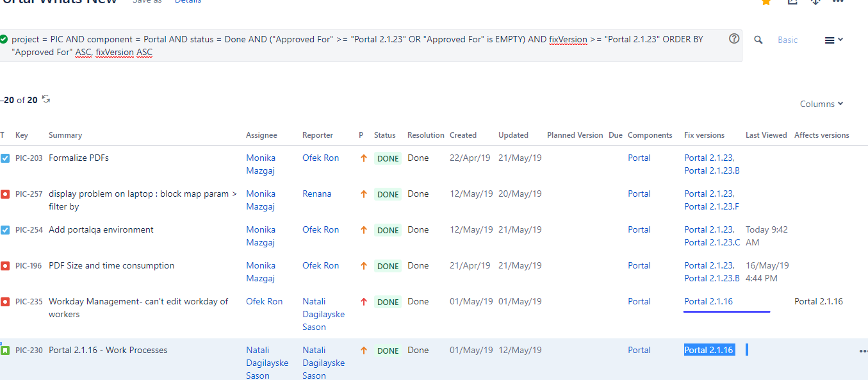The height and width of the screenshot is (380, 868).
Task: Click the task type icon for PIC-203
Action: pyautogui.click(x=5, y=158)
